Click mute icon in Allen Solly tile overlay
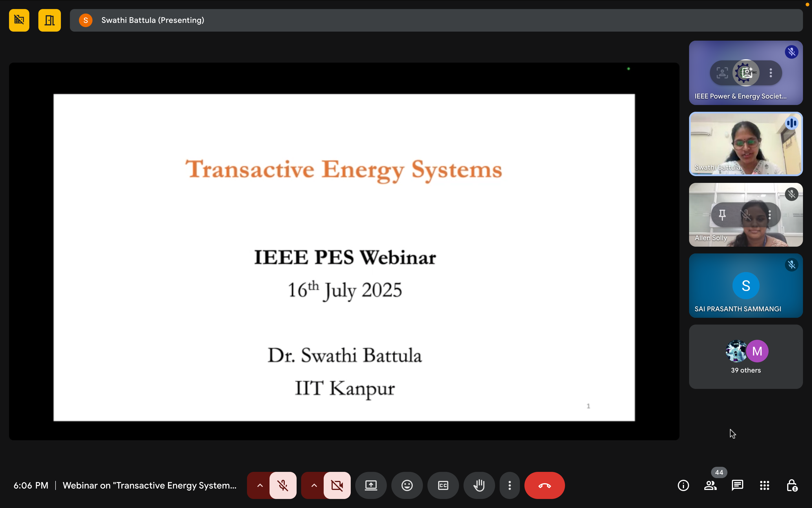 [x=746, y=215]
